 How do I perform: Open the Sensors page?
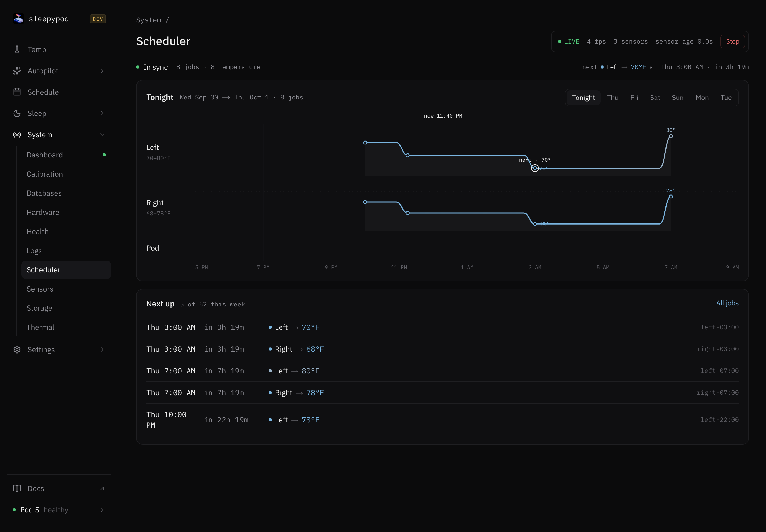66,289
